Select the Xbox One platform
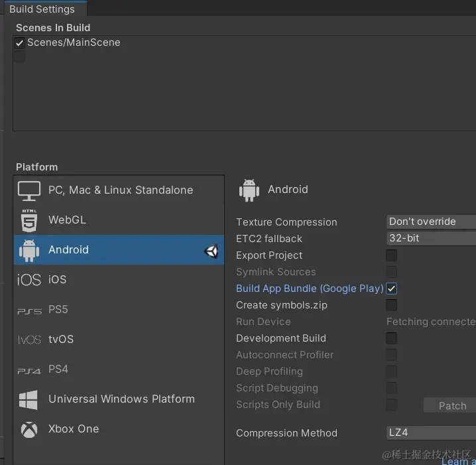This screenshot has width=476, height=465. (x=119, y=429)
